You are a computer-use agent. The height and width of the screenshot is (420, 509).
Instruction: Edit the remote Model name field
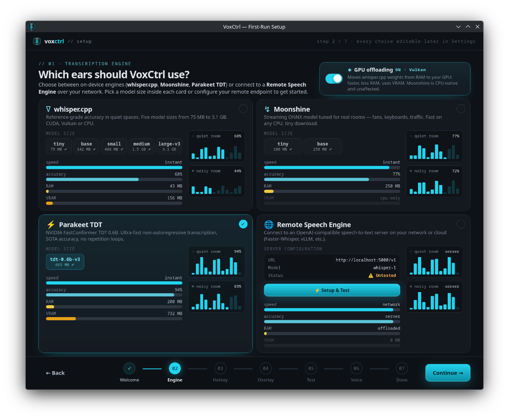click(x=332, y=268)
